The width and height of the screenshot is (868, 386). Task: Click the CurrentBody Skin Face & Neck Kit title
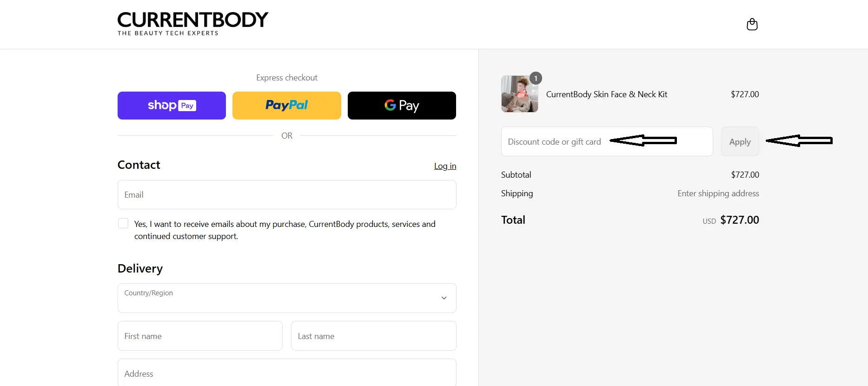pyautogui.click(x=606, y=94)
